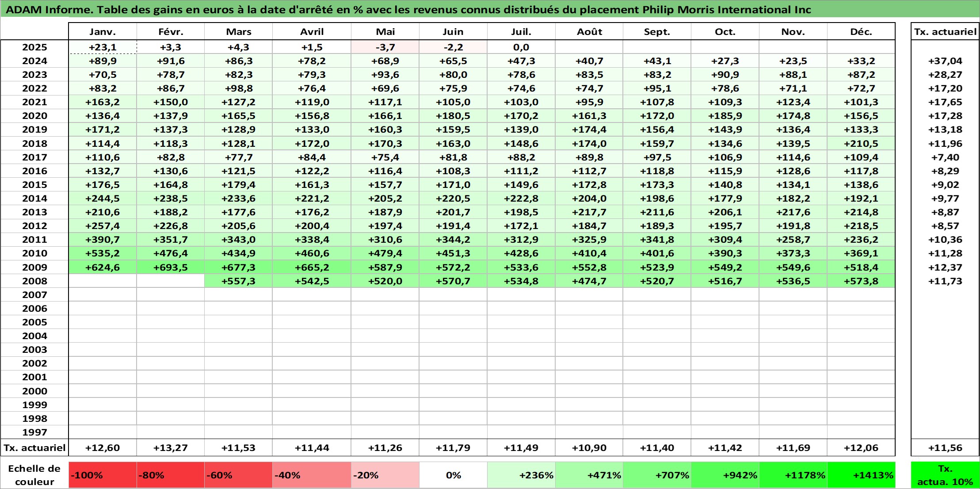Click the +257,4 cell in Janv. 2012
This screenshot has width=980, height=489.
click(x=103, y=226)
